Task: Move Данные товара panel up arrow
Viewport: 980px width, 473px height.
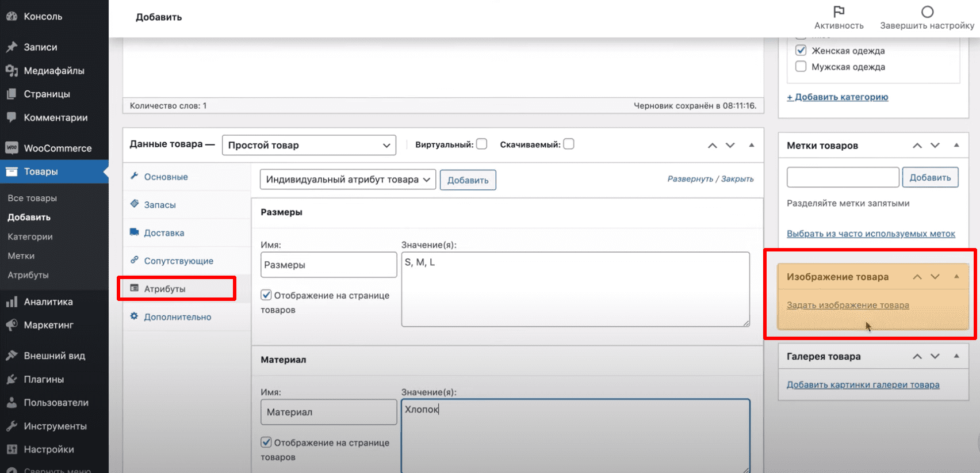Action: coord(713,146)
